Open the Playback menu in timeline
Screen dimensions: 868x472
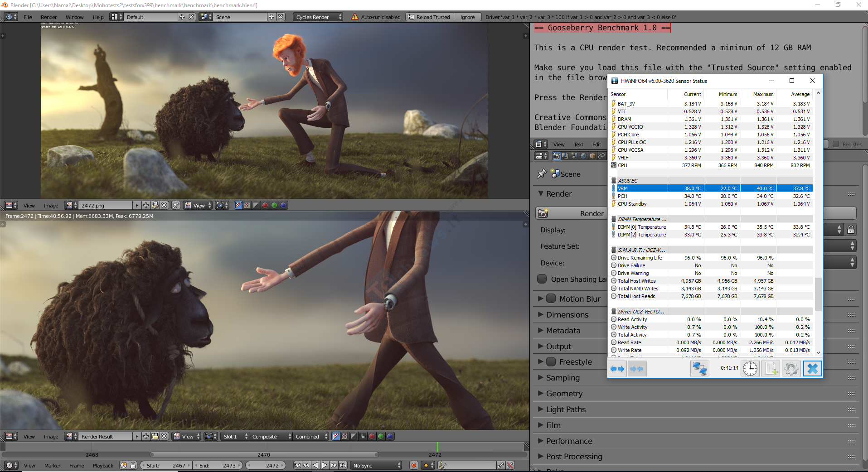103,465
